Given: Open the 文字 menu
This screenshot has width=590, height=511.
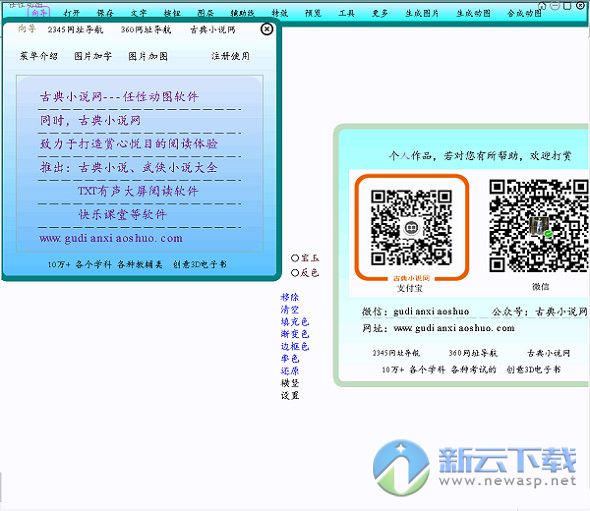Looking at the screenshot, I should click(x=138, y=13).
